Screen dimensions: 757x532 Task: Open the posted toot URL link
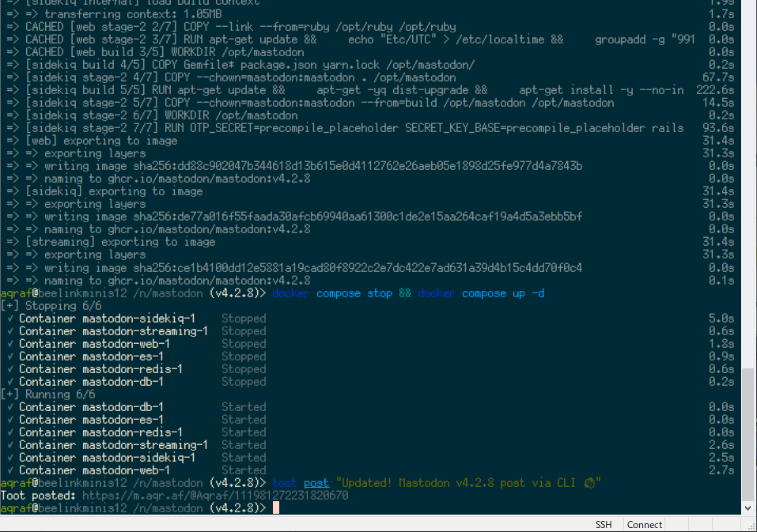pos(215,496)
